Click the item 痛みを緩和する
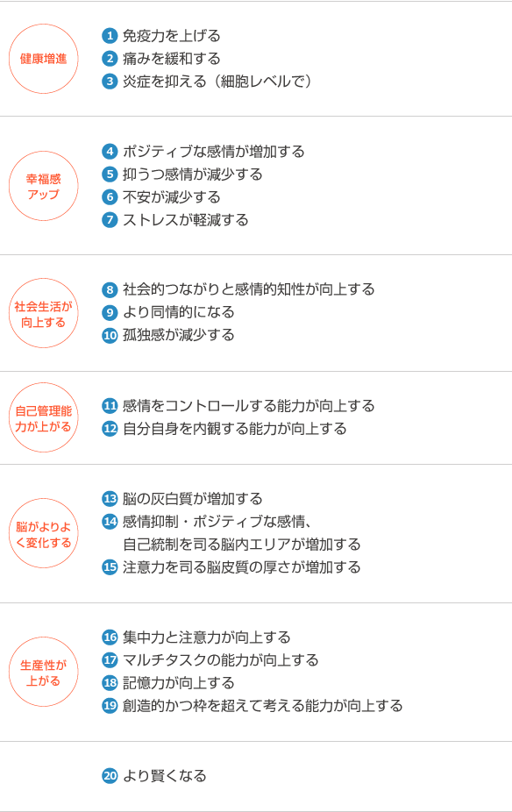The width and height of the screenshot is (512, 812). [171, 59]
